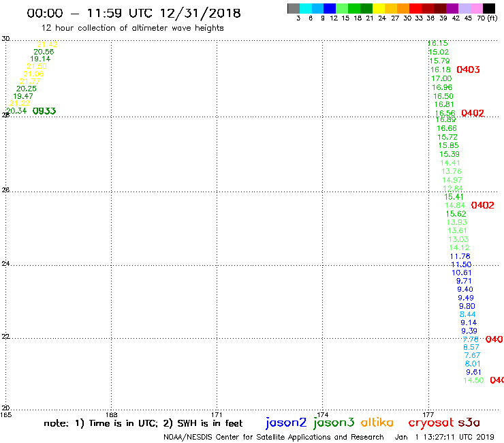Select the black swatch ending the color scale
The height and width of the screenshot is (443, 504).
(489, 8)
